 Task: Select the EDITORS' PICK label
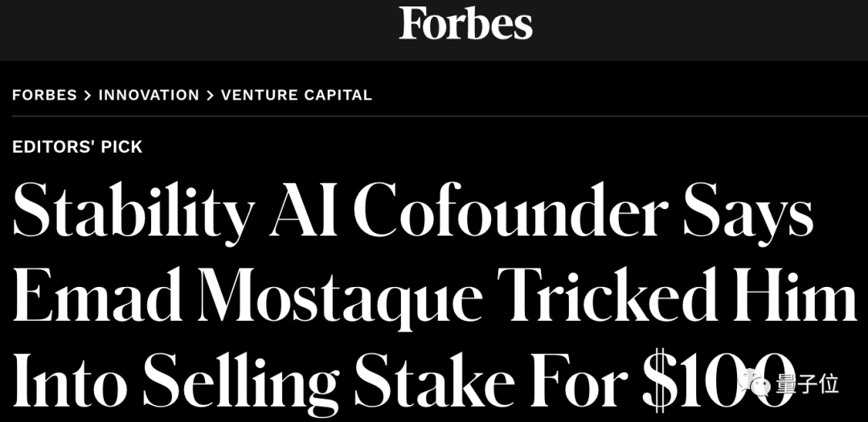pos(77,146)
